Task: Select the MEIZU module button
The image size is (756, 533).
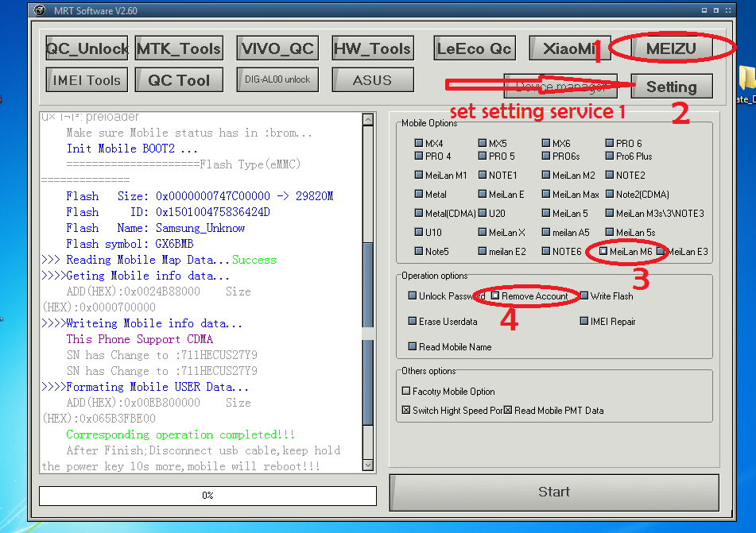Action: [x=671, y=48]
